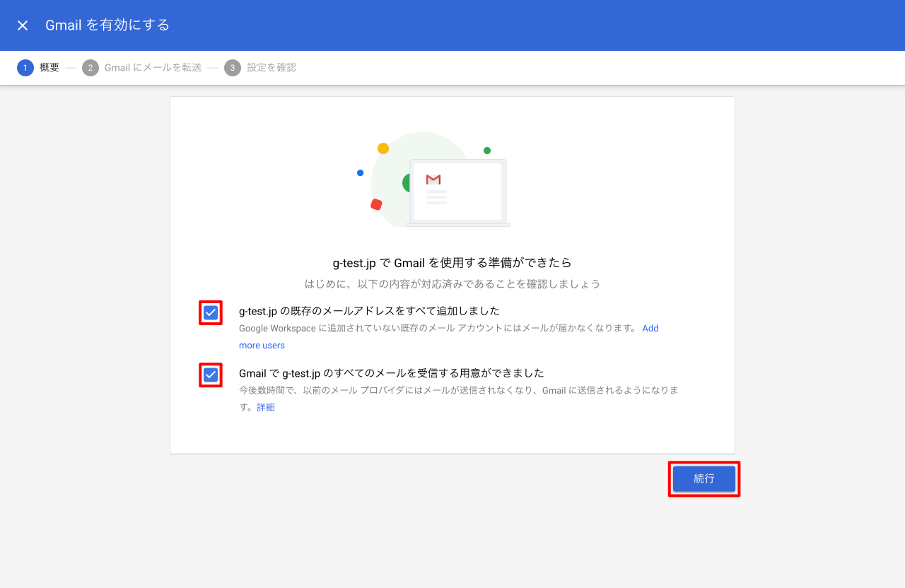Click heading g-test.jp で Gmail を使用する準備ができたら
This screenshot has width=905, height=588.
(452, 263)
